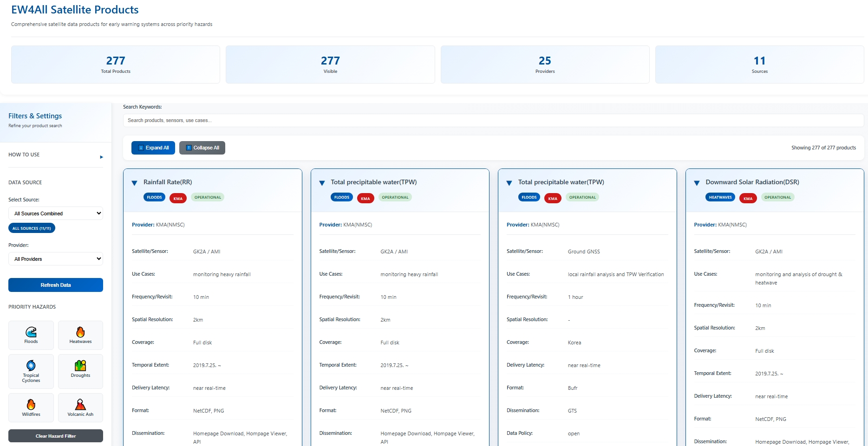The height and width of the screenshot is (446, 868).
Task: Click the FLOODS tag on Rainfall Rate card
Action: (x=154, y=197)
